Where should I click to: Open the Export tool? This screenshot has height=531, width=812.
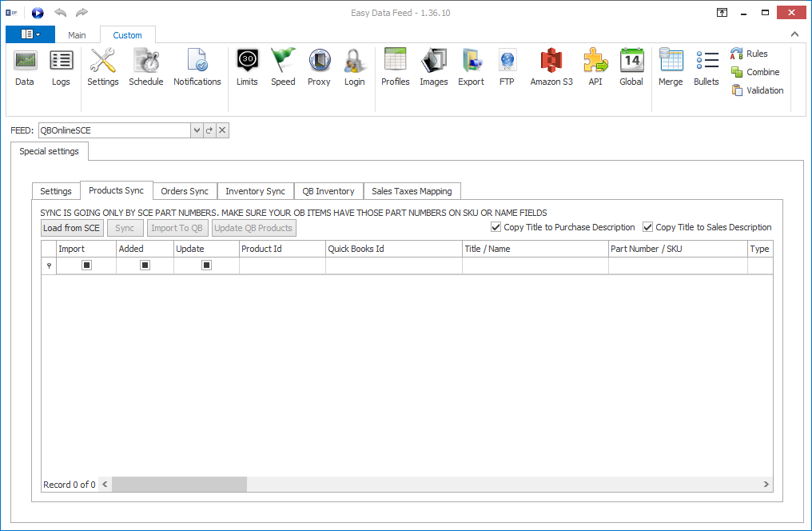pyautogui.click(x=472, y=68)
